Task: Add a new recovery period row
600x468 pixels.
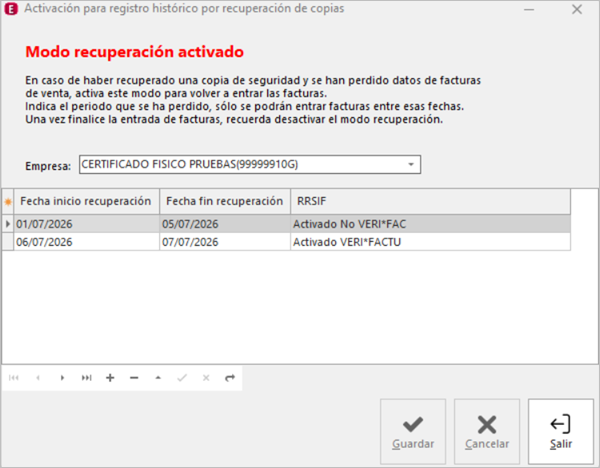Action: [x=110, y=378]
